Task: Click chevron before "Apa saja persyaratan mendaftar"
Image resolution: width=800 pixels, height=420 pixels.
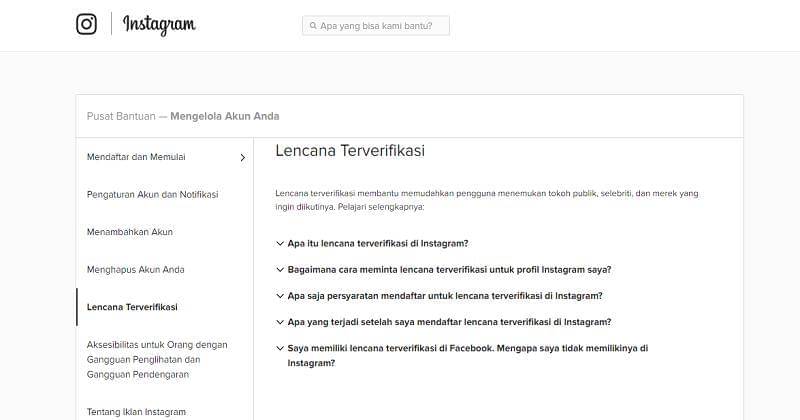Action: [x=280, y=296]
